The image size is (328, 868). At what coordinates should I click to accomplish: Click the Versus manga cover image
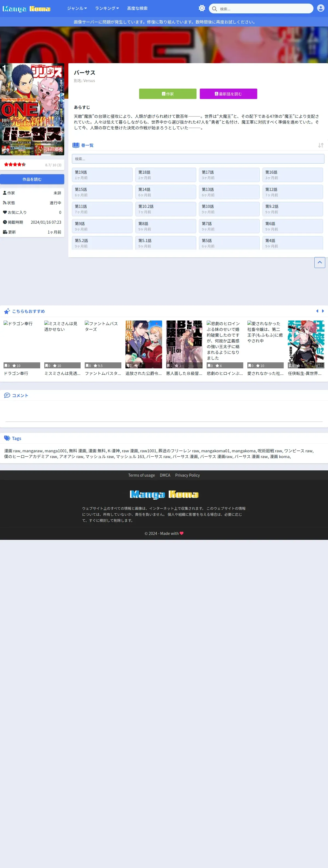pos(32,109)
